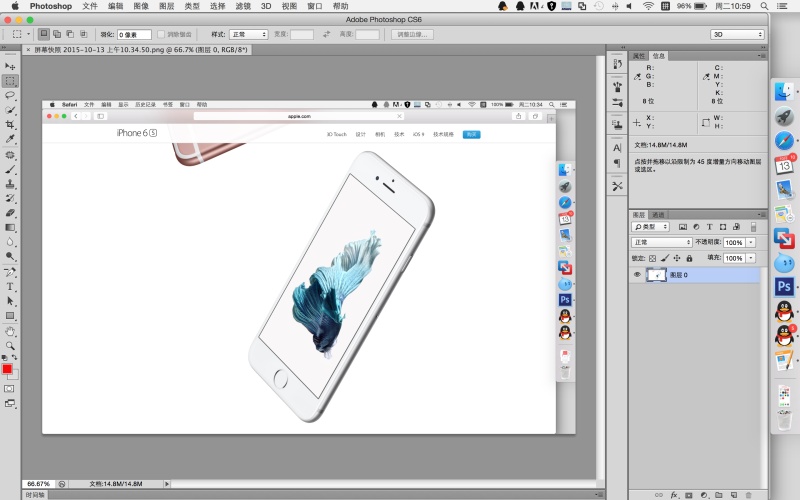Screen dimensions: 800x500
Task: Select the Dodge tool
Action: [10, 256]
